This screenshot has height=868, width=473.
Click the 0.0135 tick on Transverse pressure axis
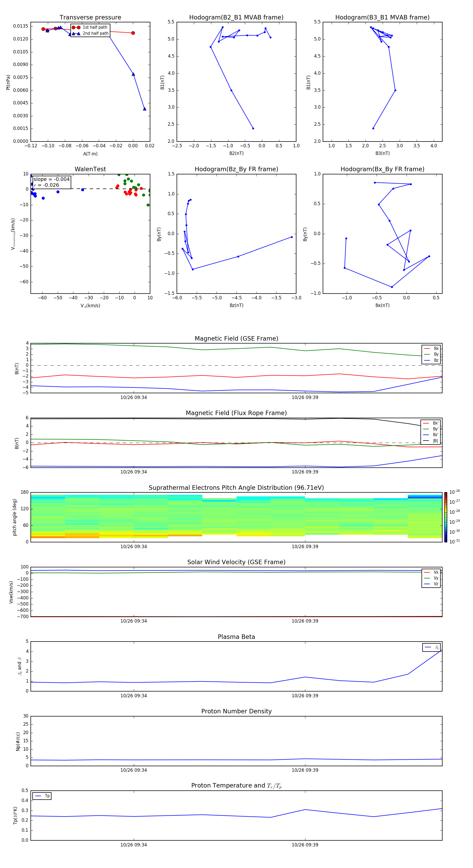point(21,26)
